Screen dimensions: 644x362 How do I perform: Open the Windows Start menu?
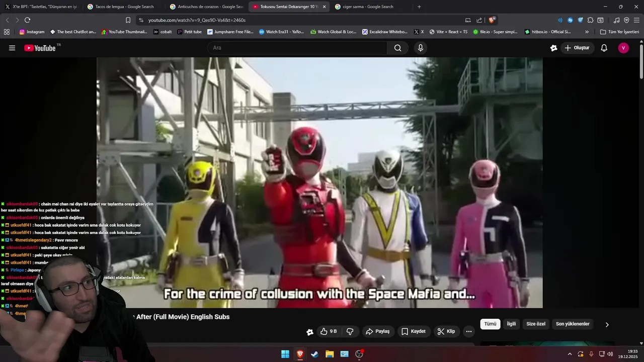(285, 354)
